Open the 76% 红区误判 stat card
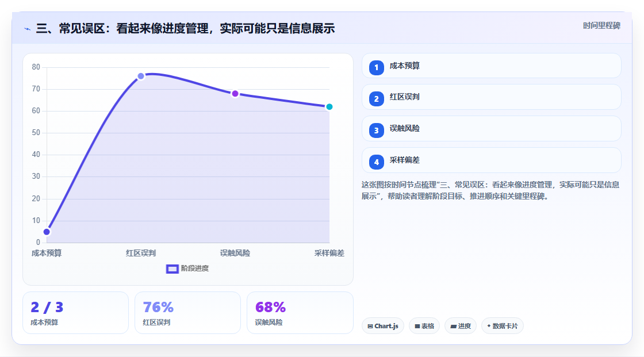 tap(187, 313)
